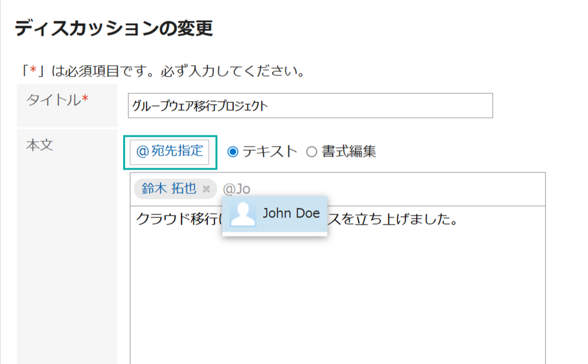
Task: Click the 鈴木 拓也 recipient chip name
Action: point(169,188)
